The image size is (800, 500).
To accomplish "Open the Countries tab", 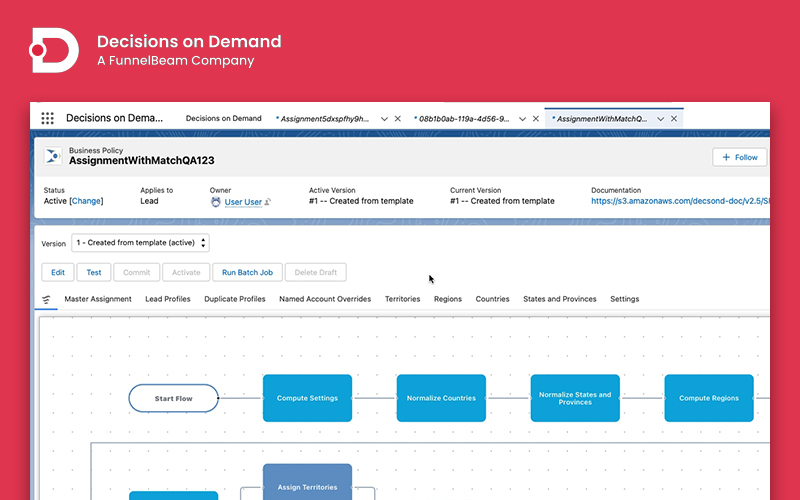I will tap(492, 299).
